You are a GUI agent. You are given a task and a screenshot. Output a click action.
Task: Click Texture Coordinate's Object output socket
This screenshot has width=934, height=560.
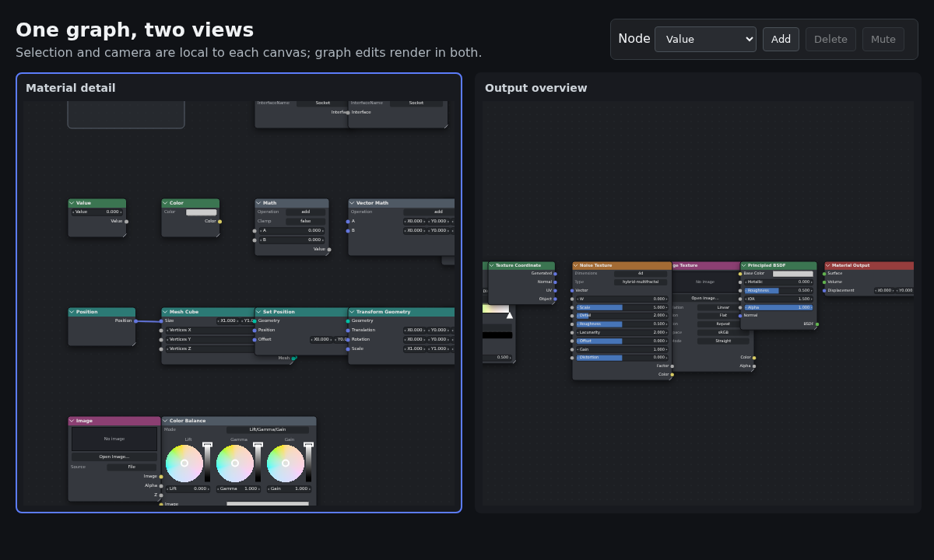[x=555, y=299]
